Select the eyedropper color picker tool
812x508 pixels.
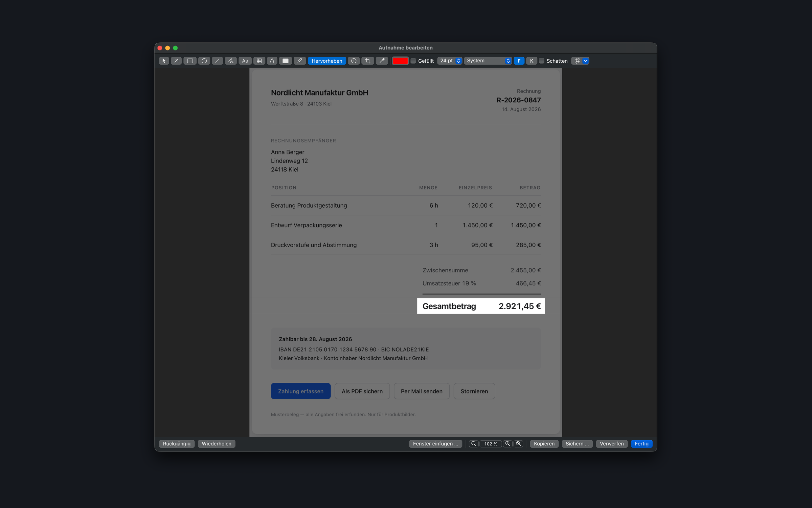[382, 61]
